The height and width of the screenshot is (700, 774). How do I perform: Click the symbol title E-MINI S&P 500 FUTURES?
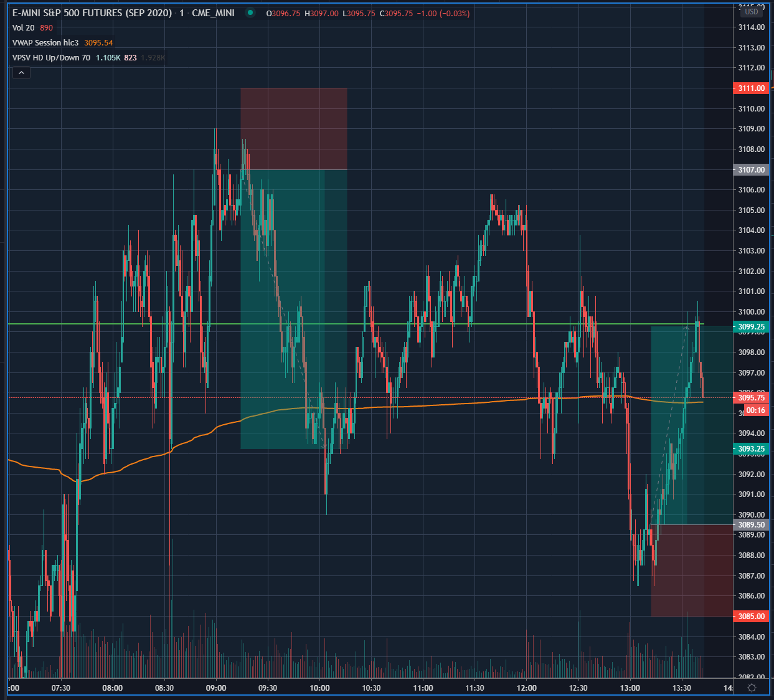pyautogui.click(x=92, y=13)
